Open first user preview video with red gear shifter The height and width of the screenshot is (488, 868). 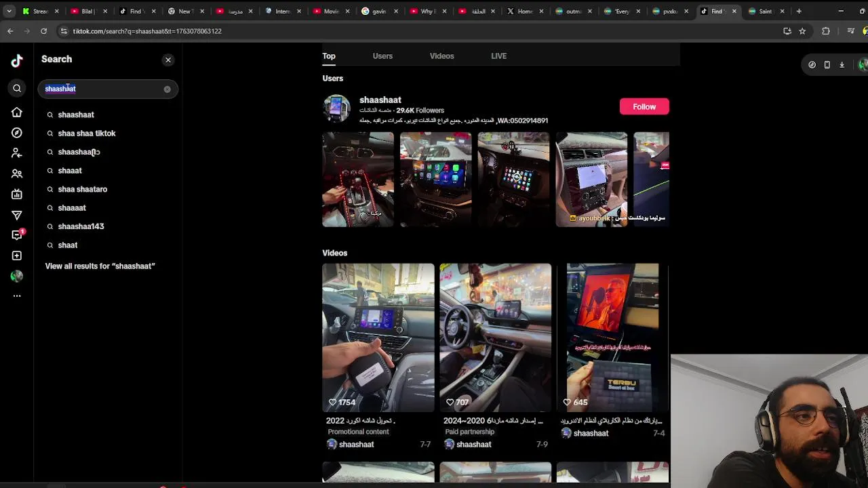[358, 180]
